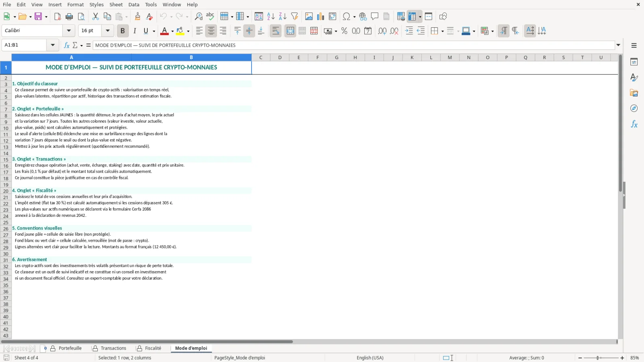Image resolution: width=644 pixels, height=362 pixels.
Task: Toggle Bold formatting
Action: coord(123,31)
